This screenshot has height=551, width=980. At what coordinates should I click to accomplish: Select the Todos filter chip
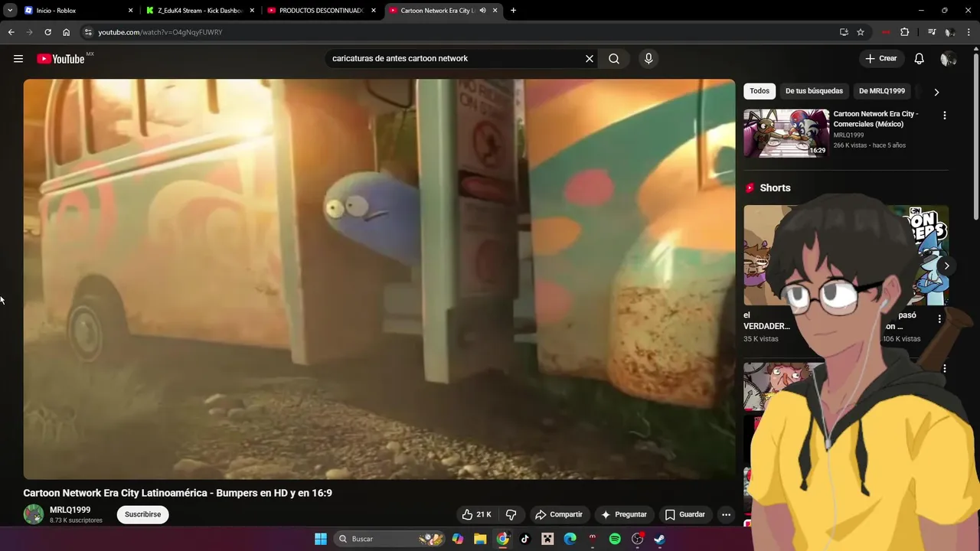click(759, 91)
